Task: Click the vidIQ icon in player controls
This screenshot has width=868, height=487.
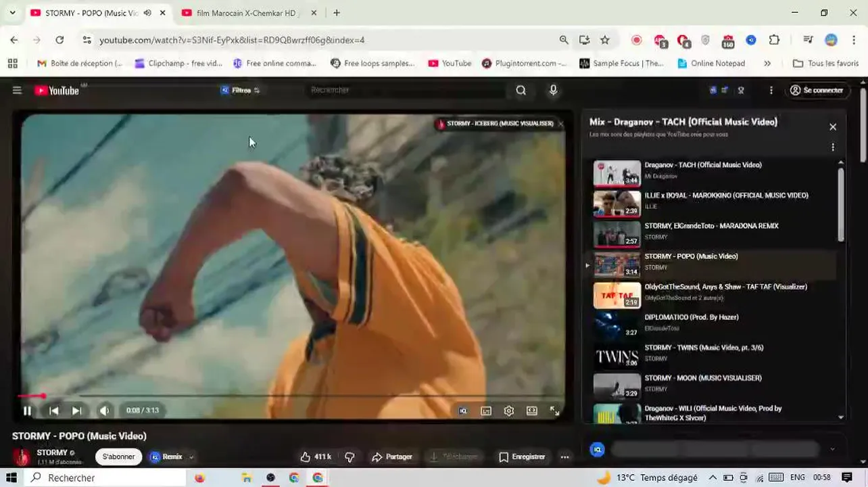Action: click(x=463, y=411)
